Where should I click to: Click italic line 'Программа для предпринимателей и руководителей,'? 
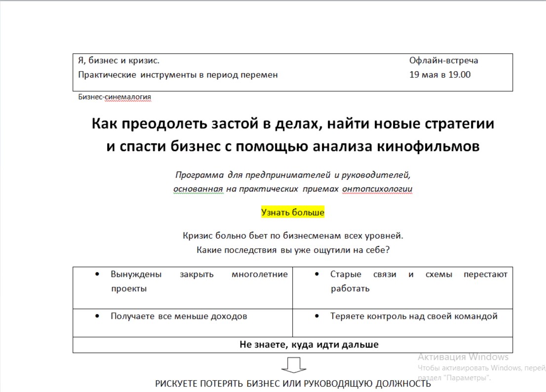tap(293, 175)
